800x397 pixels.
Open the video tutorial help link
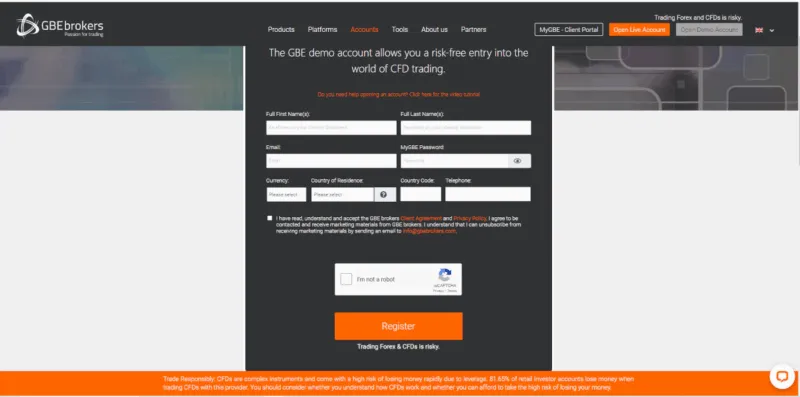pyautogui.click(x=398, y=94)
